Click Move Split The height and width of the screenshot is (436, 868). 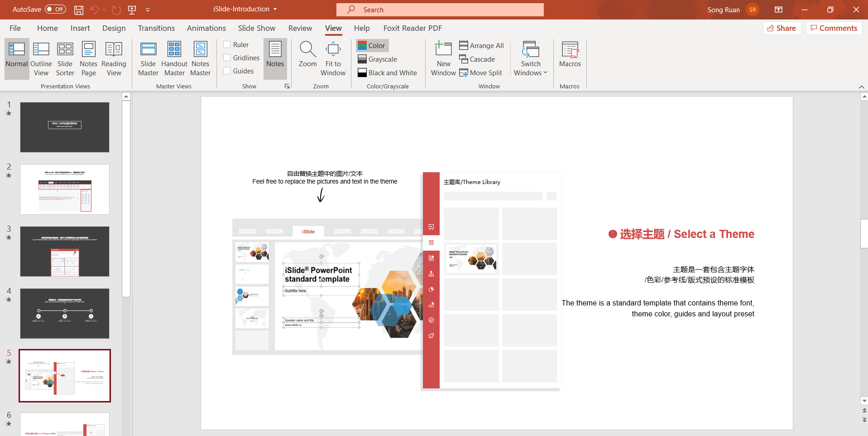[x=481, y=73]
